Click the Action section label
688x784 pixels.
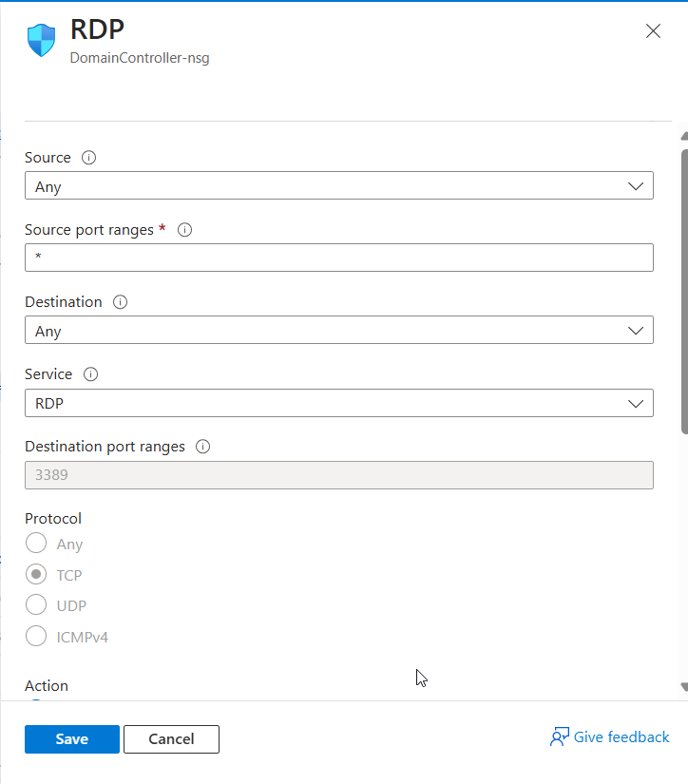(x=47, y=685)
